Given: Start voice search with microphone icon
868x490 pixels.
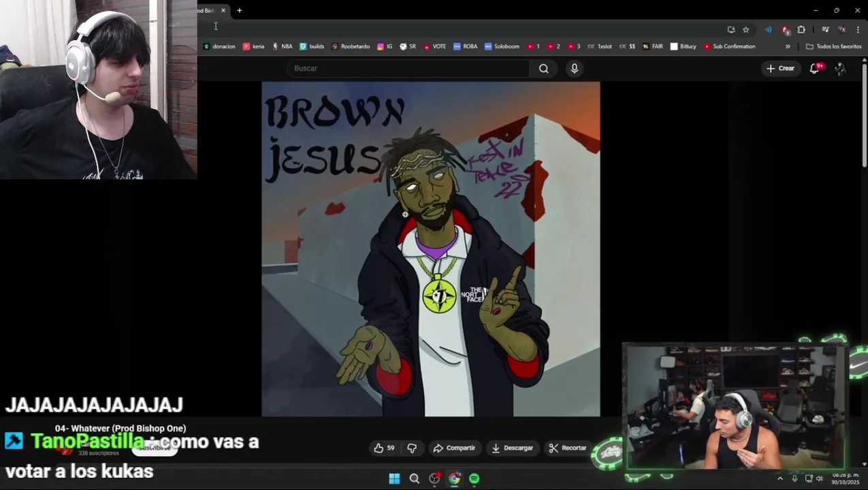Looking at the screenshot, I should pyautogui.click(x=575, y=68).
